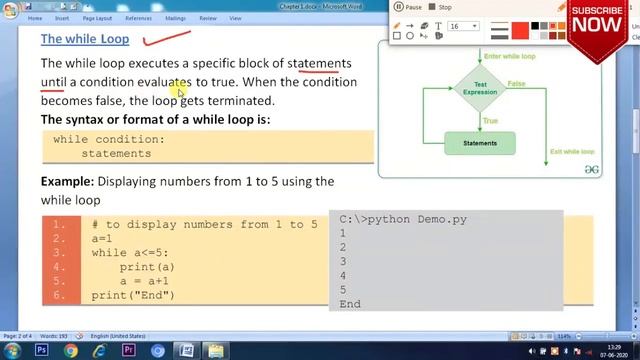Open the Windows Start menu
Image resolution: width=640 pixels, height=360 pixels.
(12, 351)
